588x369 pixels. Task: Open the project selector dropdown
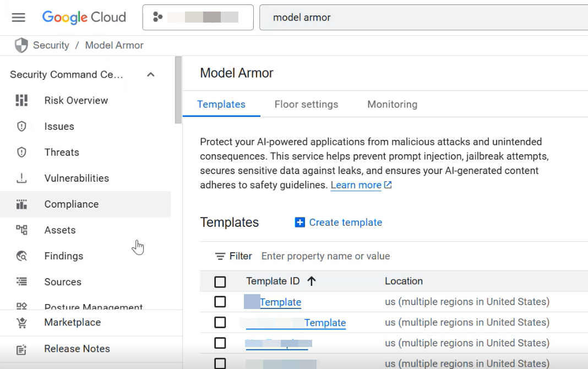pyautogui.click(x=198, y=18)
